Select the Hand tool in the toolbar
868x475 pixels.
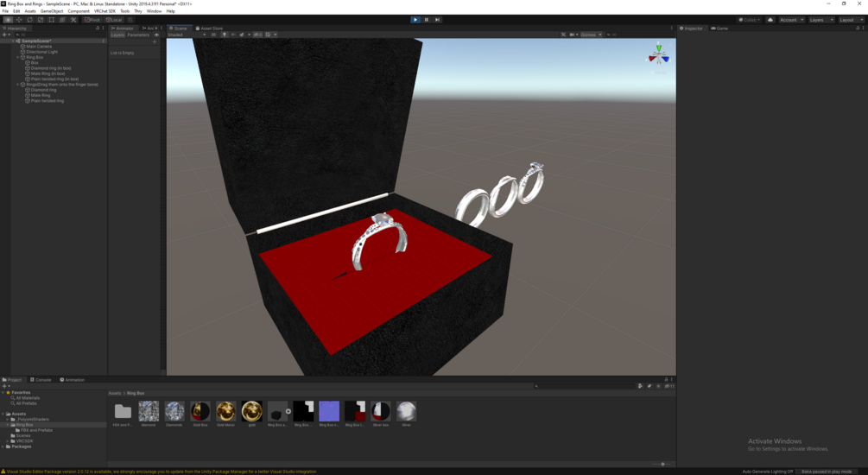point(8,19)
